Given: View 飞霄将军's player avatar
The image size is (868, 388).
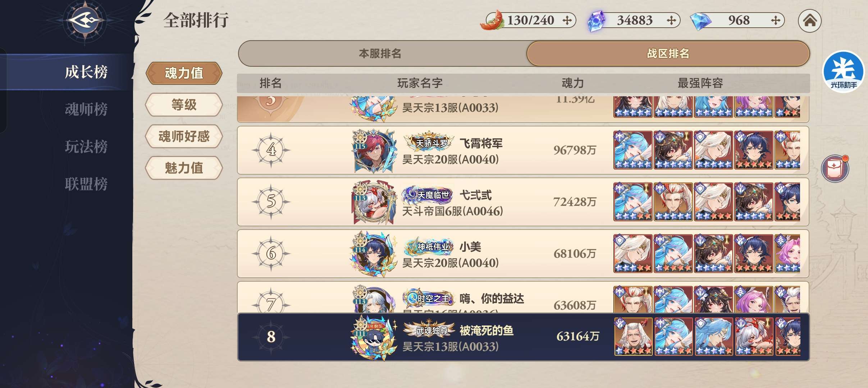Looking at the screenshot, I should (x=374, y=151).
